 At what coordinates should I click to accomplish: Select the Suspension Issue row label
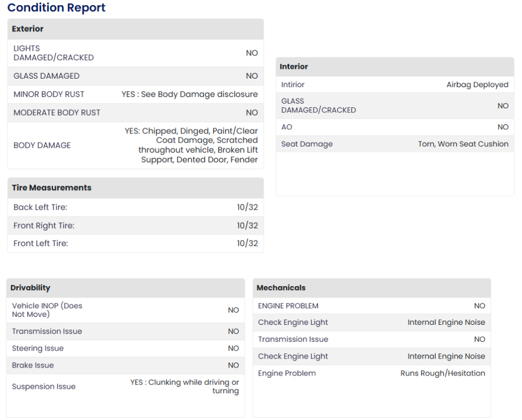(44, 386)
